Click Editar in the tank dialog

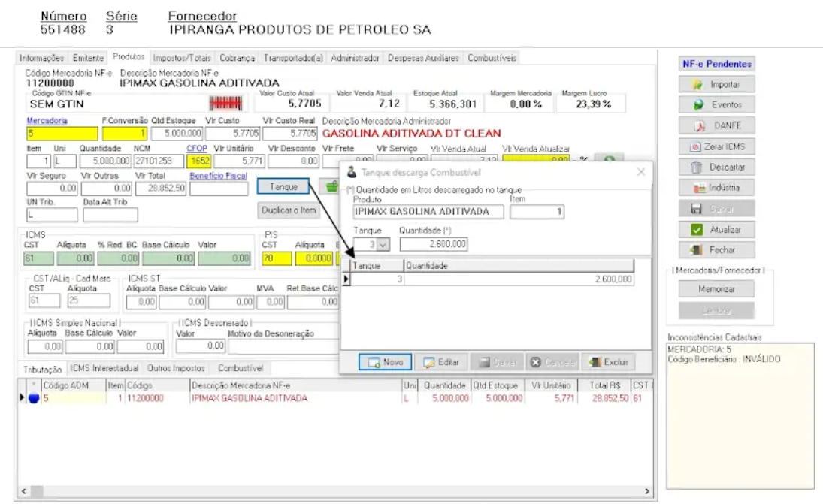coord(441,362)
